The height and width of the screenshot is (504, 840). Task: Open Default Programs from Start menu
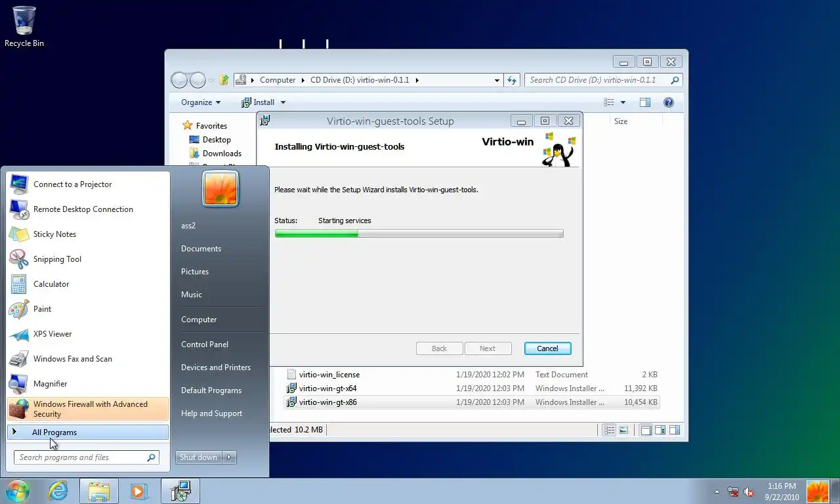point(211,390)
